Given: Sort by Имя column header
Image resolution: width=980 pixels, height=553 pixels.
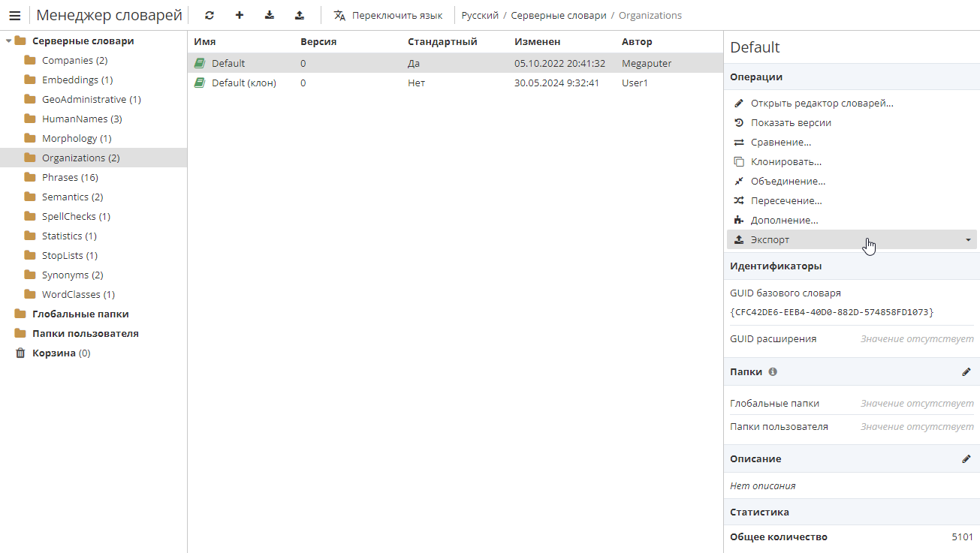Looking at the screenshot, I should [205, 42].
